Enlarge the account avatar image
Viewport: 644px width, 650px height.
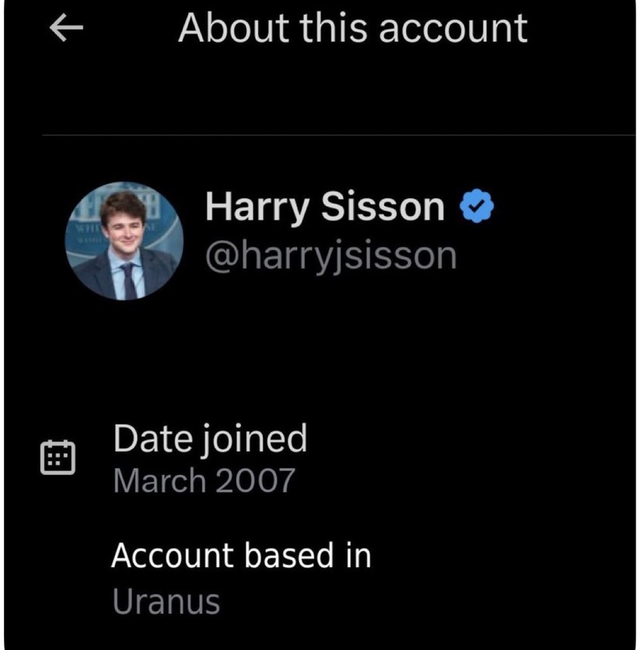pos(125,241)
